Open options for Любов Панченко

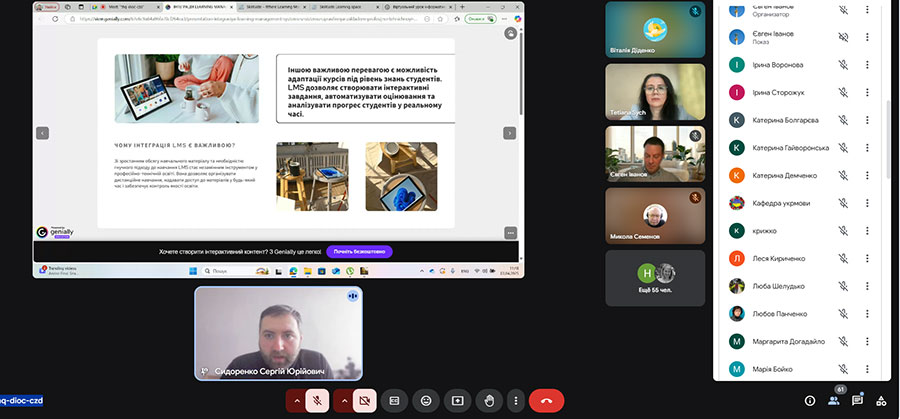867,313
